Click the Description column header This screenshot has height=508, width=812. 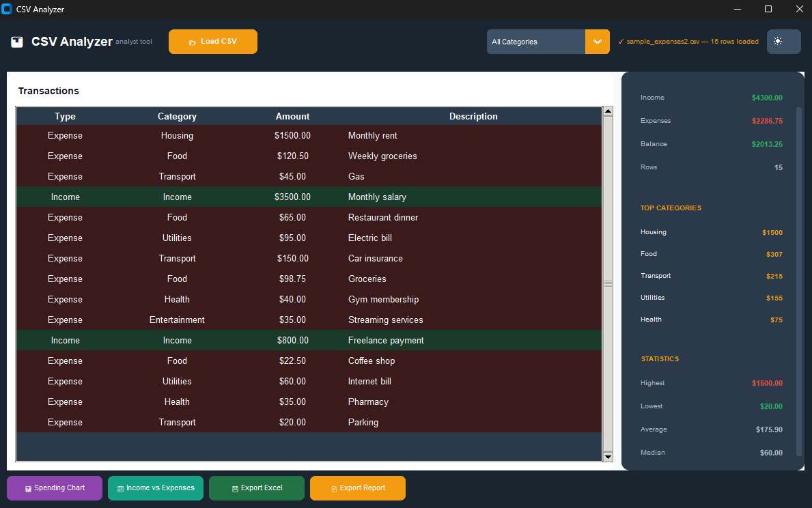473,117
